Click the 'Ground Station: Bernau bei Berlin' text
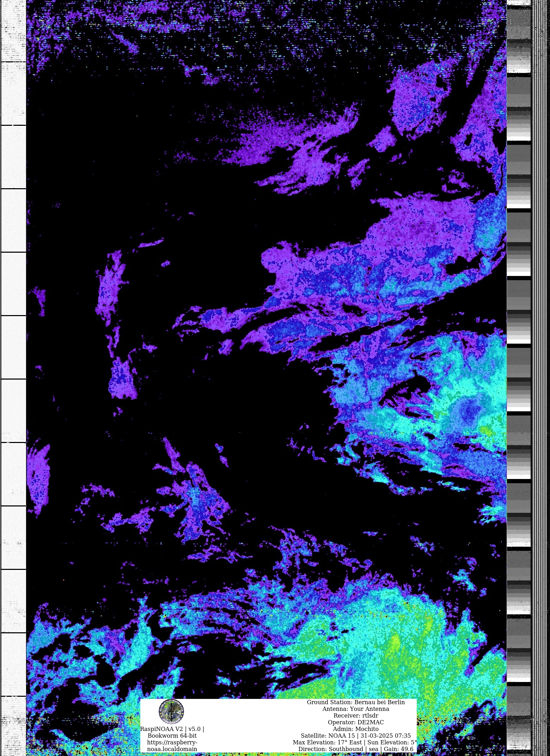Viewport: 550px width, 756px height. [x=356, y=702]
